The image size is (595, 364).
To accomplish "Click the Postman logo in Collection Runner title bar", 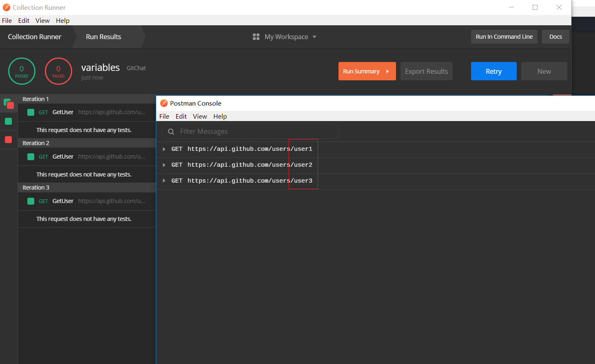I will [x=7, y=7].
